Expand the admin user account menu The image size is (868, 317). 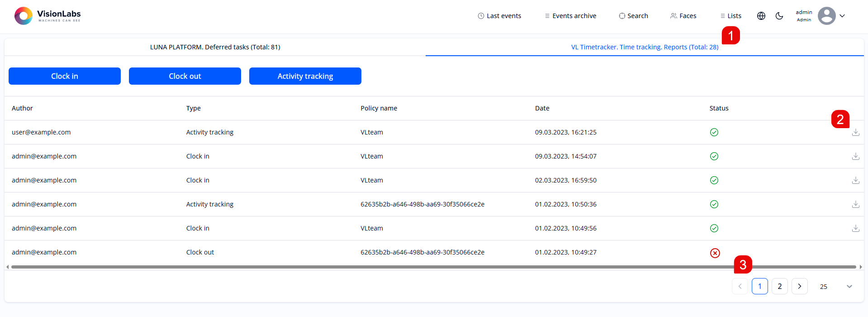(842, 16)
